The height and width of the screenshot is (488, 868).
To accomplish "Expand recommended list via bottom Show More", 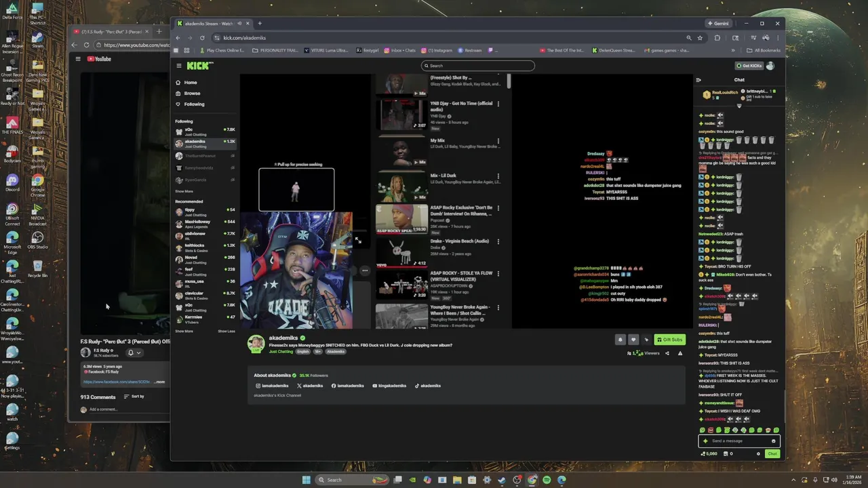I will [184, 331].
